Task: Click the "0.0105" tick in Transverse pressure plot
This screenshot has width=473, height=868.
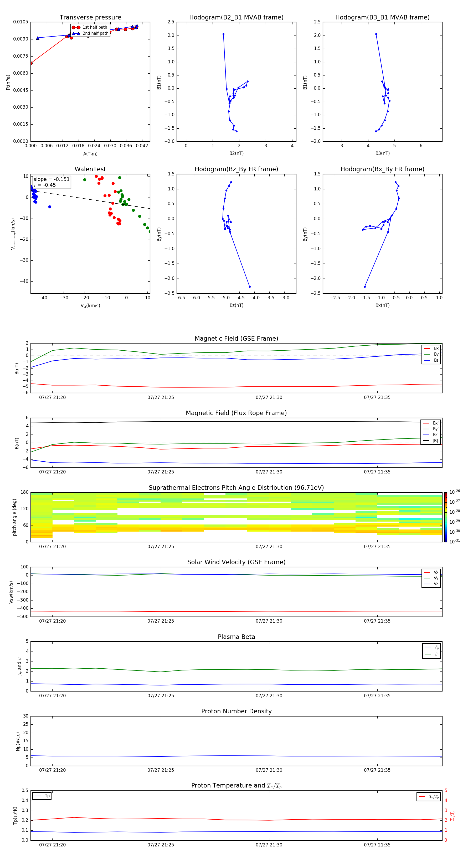Action: [x=20, y=22]
